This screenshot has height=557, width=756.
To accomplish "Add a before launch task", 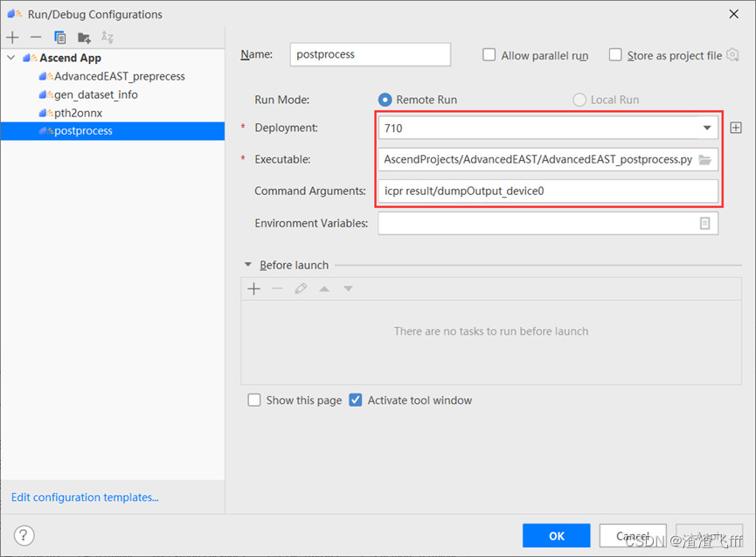I will click(253, 289).
